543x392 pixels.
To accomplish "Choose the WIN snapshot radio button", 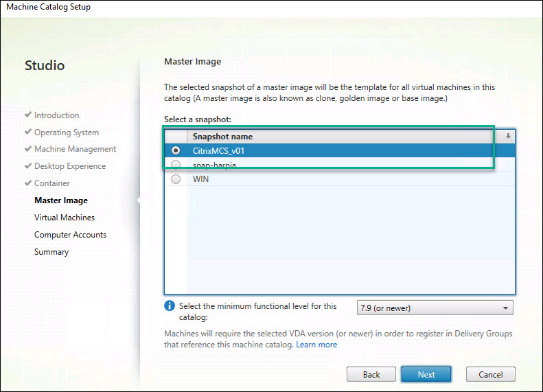I will (x=176, y=179).
